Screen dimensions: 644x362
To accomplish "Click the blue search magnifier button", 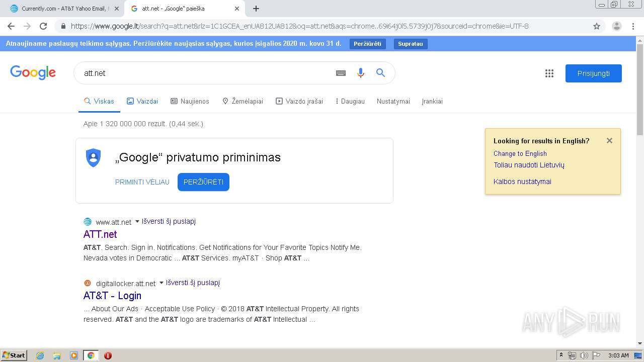I will 381,73.
